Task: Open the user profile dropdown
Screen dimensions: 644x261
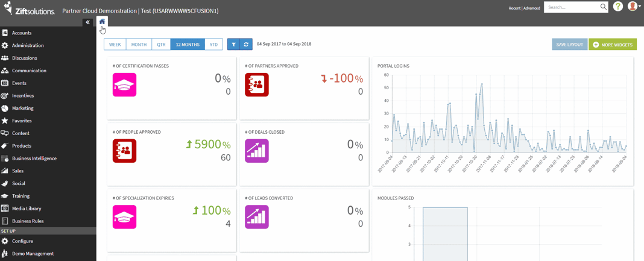Action: pyautogui.click(x=634, y=7)
